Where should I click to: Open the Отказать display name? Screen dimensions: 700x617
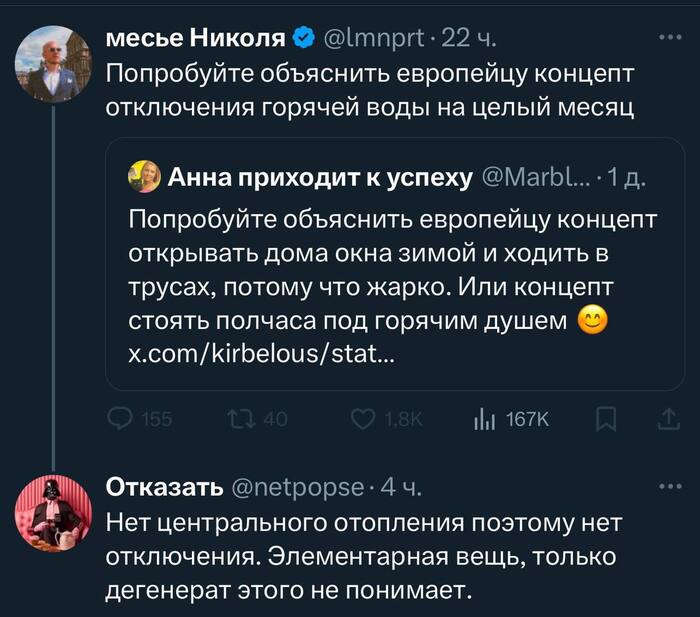[x=164, y=488]
